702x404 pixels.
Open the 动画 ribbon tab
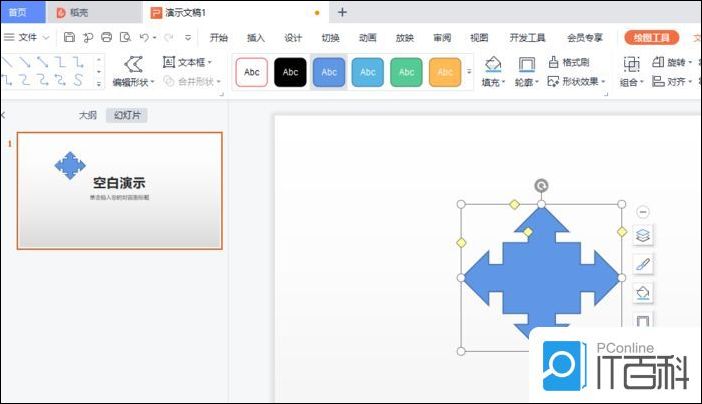pyautogui.click(x=368, y=38)
